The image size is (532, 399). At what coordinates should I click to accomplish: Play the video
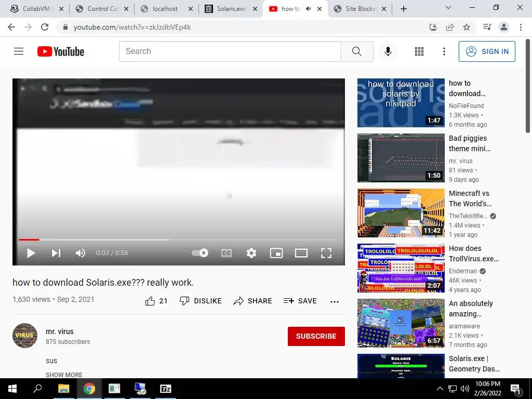31,253
